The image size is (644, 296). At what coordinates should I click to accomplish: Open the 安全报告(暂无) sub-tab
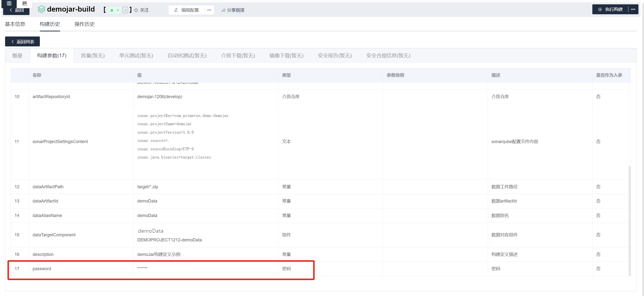pos(334,56)
